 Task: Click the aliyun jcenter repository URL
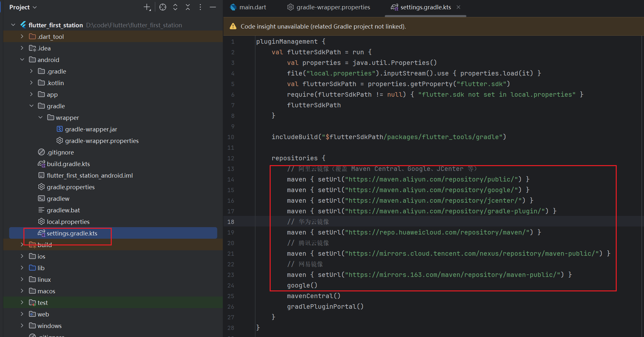pyautogui.click(x=433, y=200)
